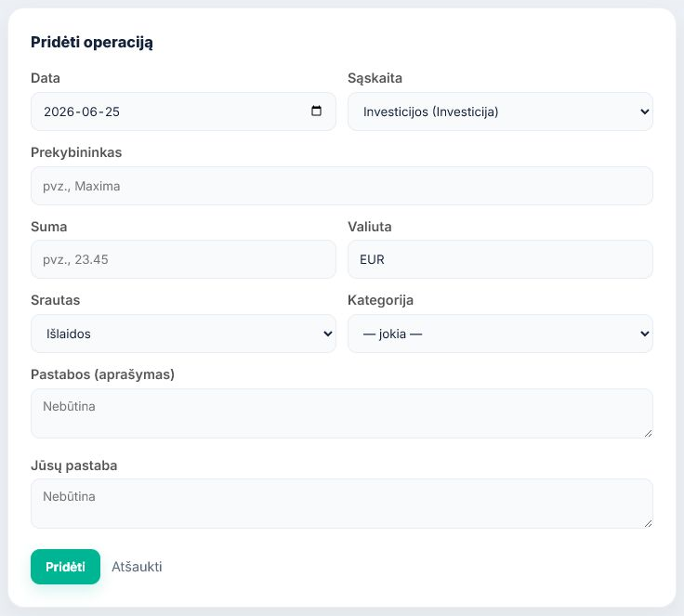684x616 pixels.
Task: Click the date value 2026-06-25
Action: pos(82,111)
